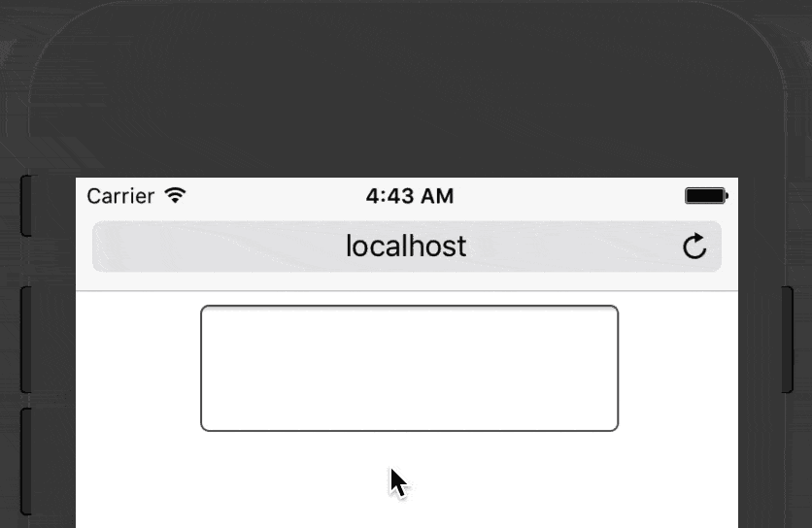Click the empty left side of address bar

[x=218, y=247]
